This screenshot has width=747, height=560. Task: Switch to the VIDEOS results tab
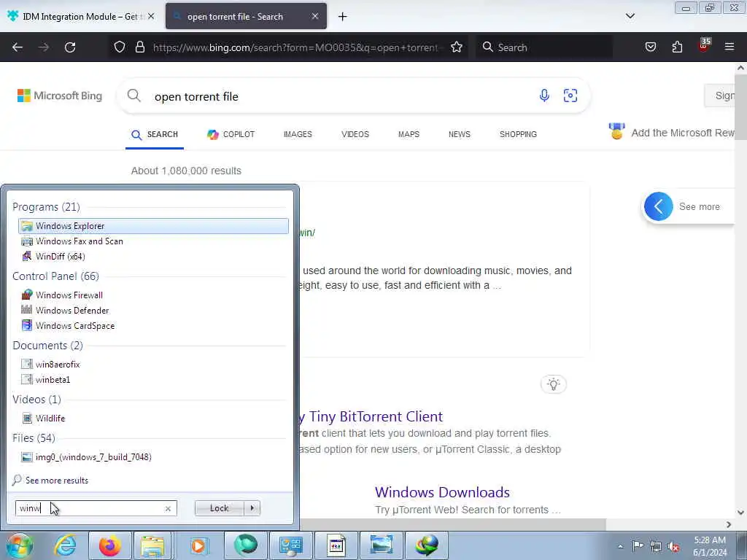click(355, 134)
